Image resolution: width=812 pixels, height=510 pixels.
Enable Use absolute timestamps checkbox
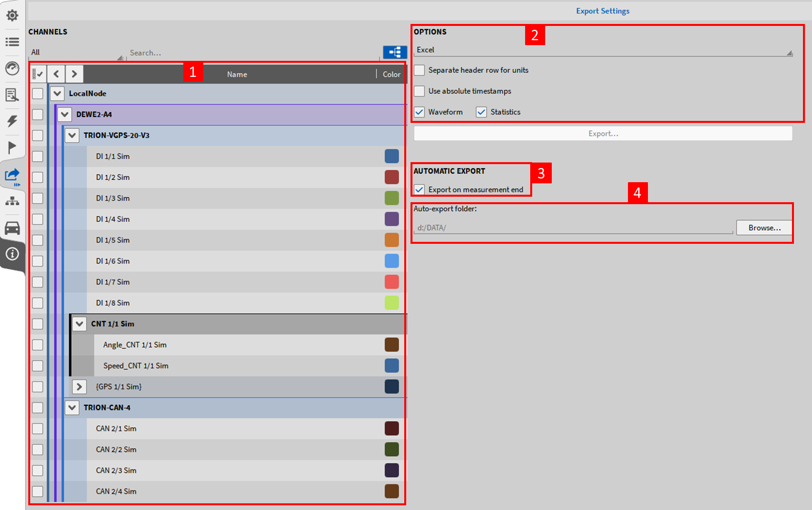pos(420,91)
